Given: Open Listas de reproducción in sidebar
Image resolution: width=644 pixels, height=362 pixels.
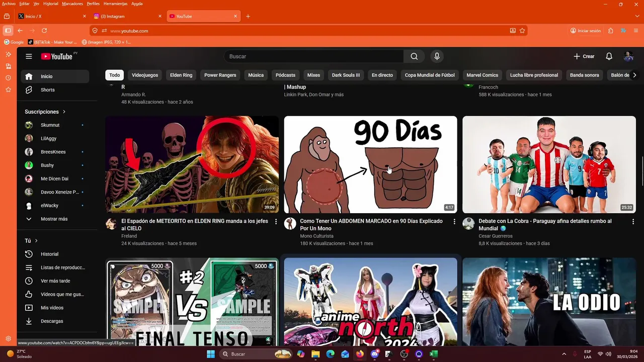Looking at the screenshot, I should coord(55,267).
